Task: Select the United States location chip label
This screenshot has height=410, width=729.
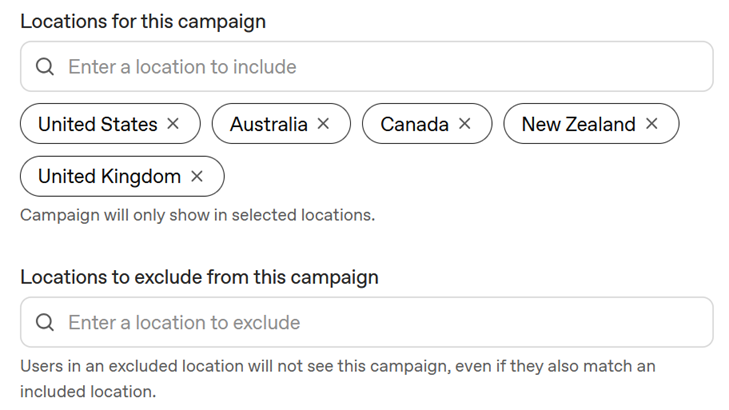Action: tap(98, 124)
